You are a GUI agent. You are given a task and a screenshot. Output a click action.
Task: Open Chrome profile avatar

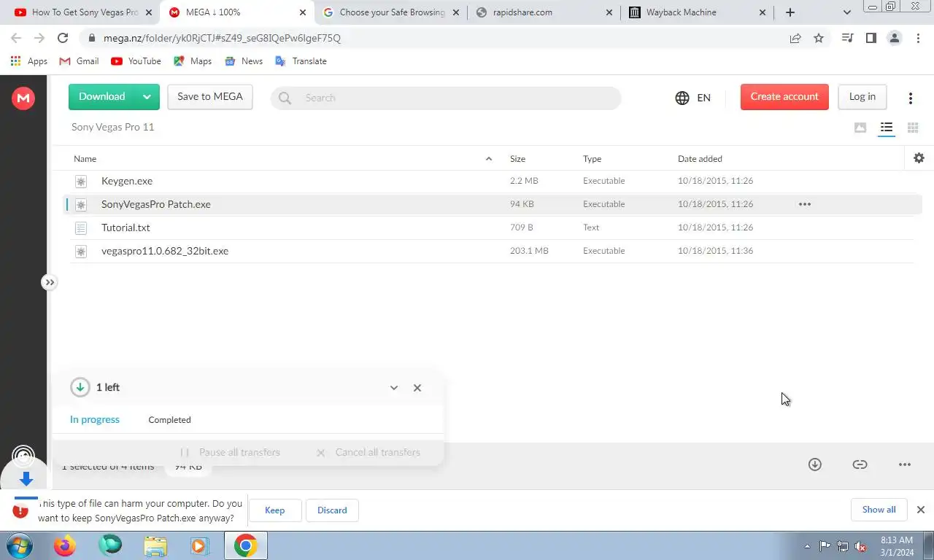click(895, 38)
